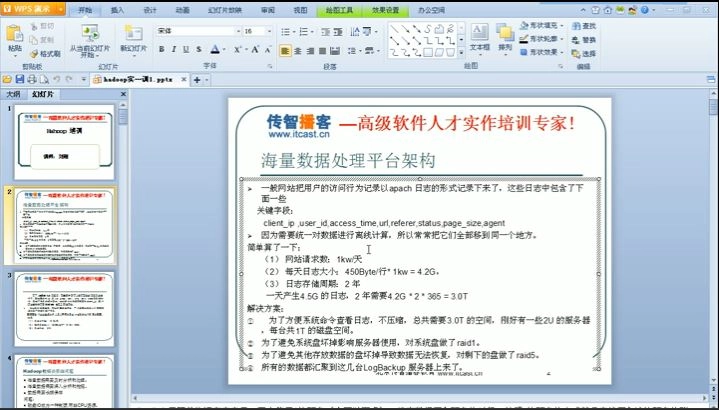The image size is (719, 410).
Task: Select the freeform curve S shape
Action: pos(428,28)
